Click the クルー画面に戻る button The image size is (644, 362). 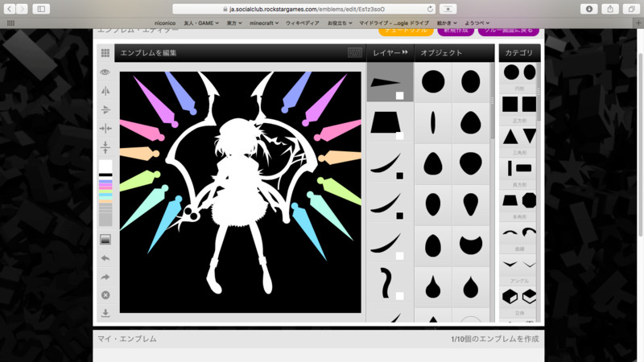pos(509,31)
